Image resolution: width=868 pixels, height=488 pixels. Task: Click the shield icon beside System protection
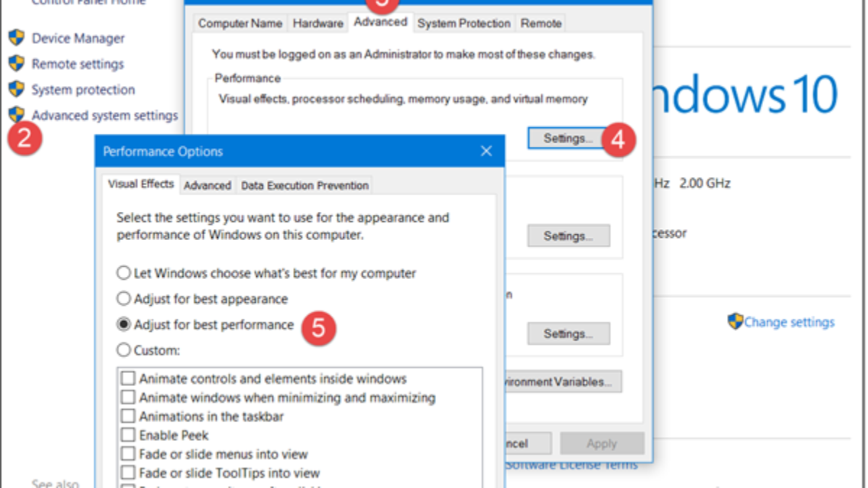(x=17, y=89)
